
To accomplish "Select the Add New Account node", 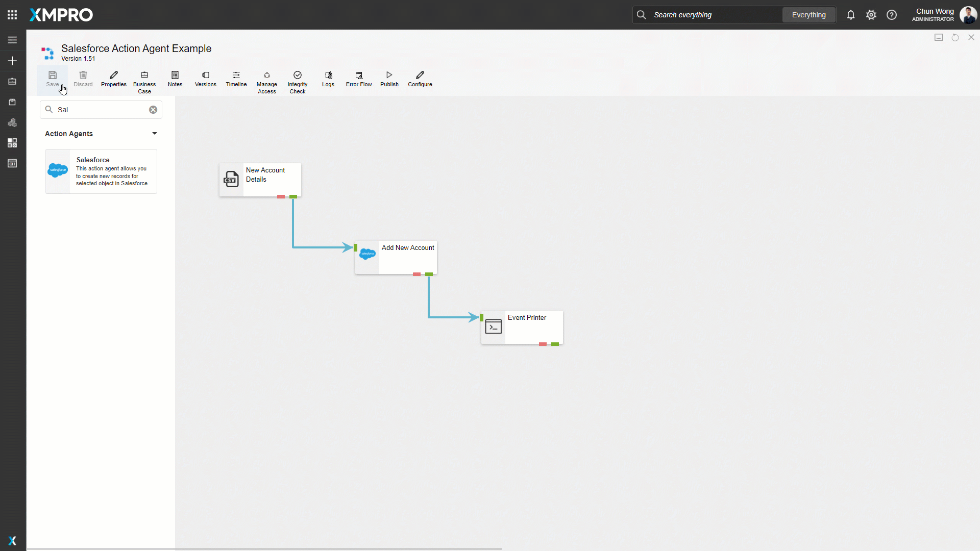I will (396, 257).
